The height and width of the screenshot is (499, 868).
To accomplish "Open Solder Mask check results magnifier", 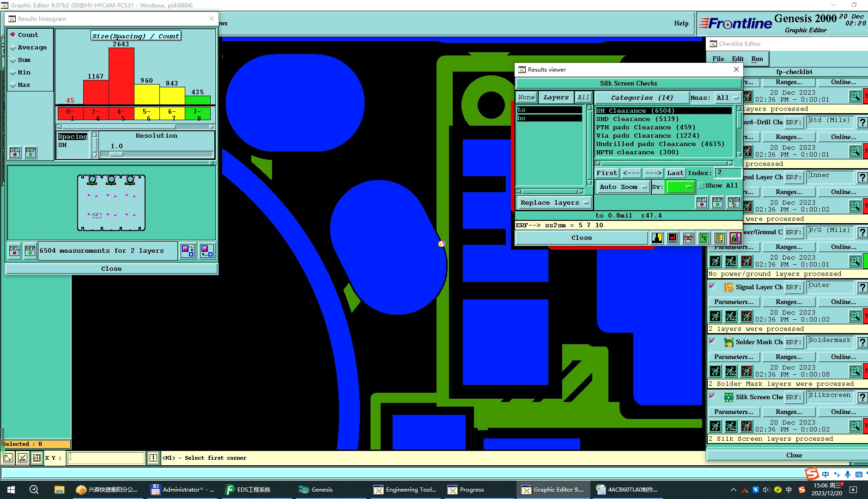I will coord(855,371).
